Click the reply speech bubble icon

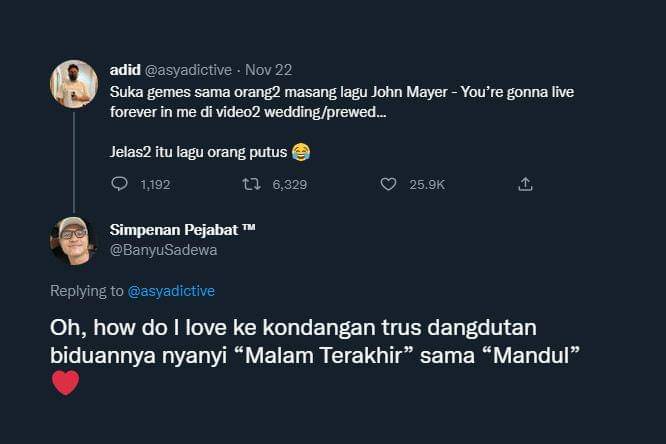click(x=119, y=184)
